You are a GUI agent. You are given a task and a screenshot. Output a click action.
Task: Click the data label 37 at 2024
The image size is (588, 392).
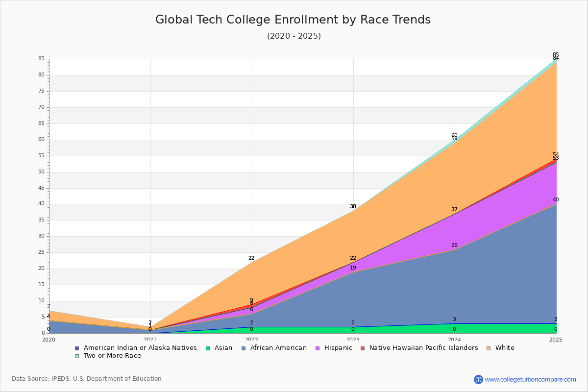click(454, 210)
